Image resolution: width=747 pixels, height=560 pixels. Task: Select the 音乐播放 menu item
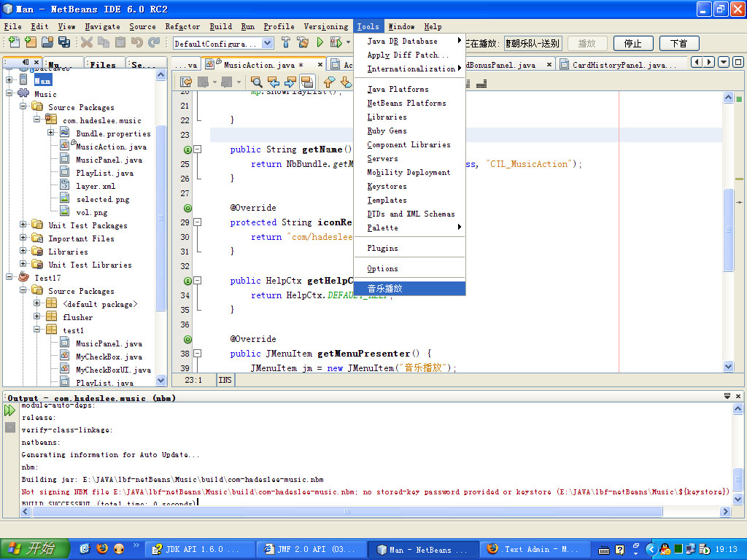(x=410, y=289)
